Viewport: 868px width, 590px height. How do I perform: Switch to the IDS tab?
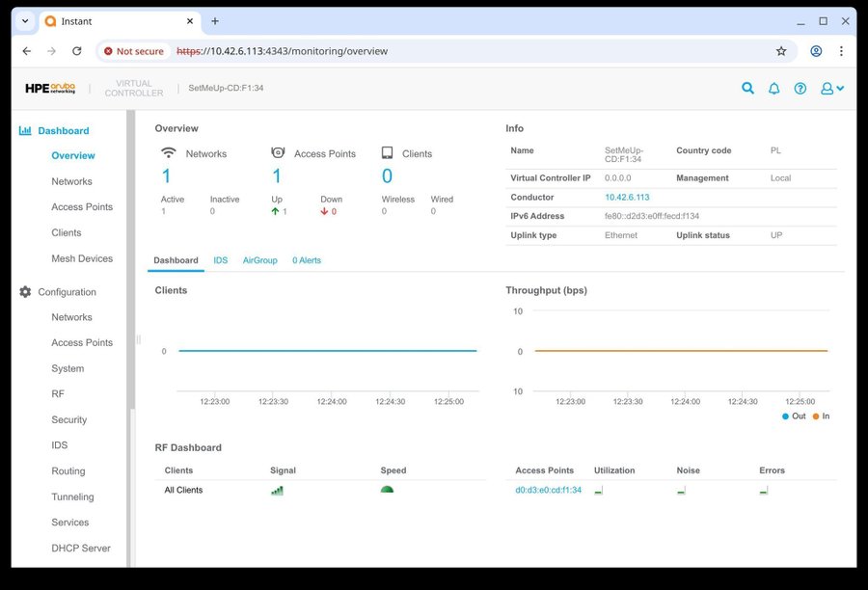(x=221, y=260)
